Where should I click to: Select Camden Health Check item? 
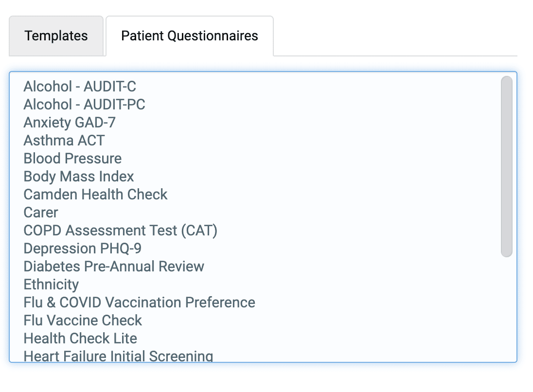tap(95, 195)
